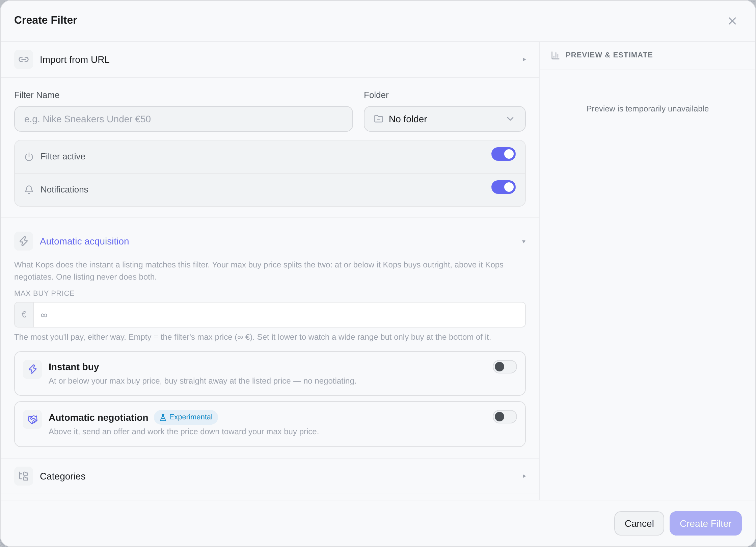The height and width of the screenshot is (547, 756).
Task: Click the Experimental badge label
Action: pos(191,417)
